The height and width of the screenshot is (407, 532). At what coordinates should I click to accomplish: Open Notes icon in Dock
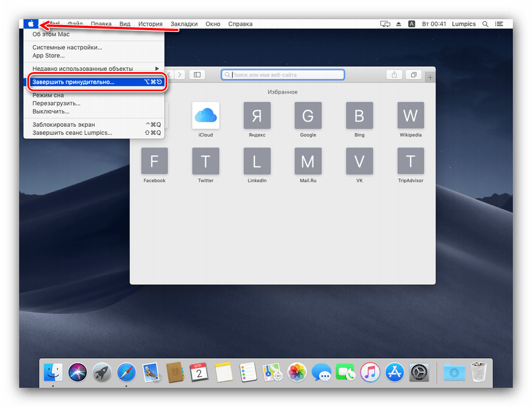[x=224, y=372]
